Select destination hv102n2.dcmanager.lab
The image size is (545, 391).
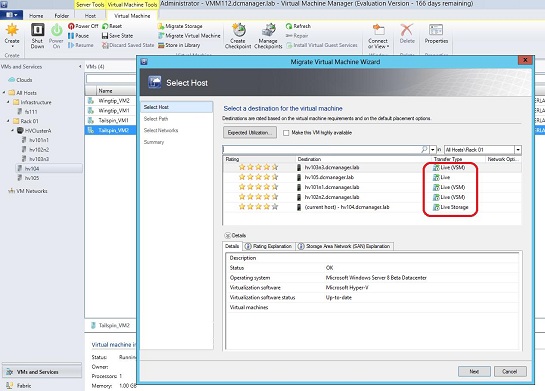coord(372,197)
